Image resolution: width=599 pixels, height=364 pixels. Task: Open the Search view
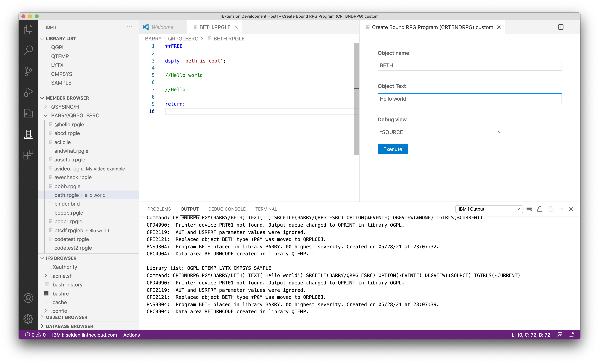[28, 50]
